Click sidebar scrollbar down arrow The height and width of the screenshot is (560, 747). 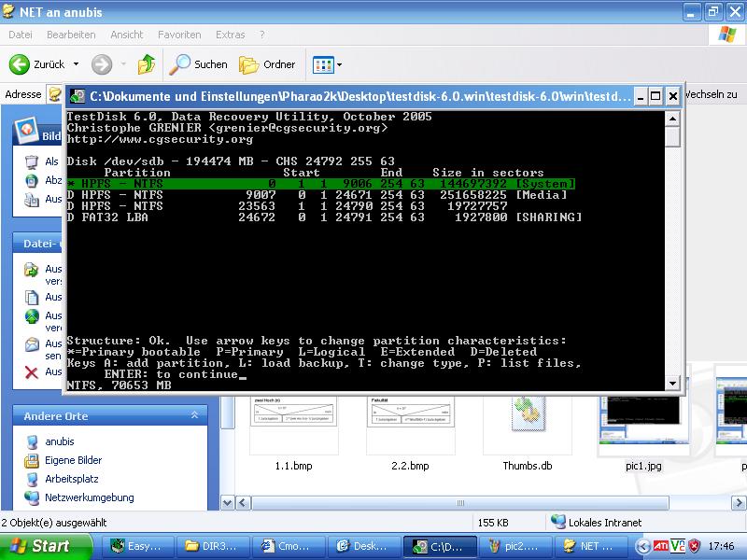[227, 503]
